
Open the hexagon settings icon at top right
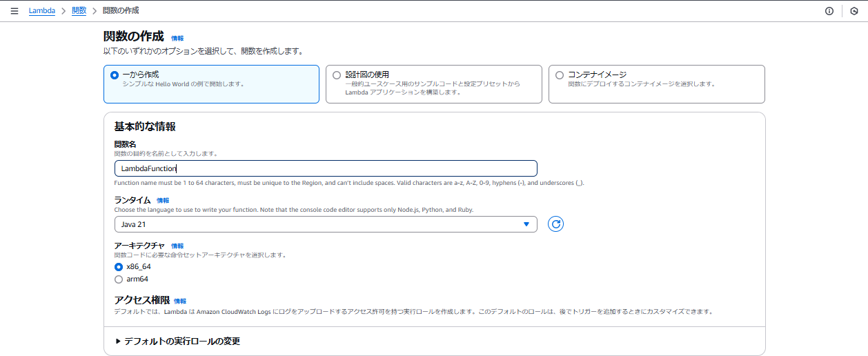(854, 11)
